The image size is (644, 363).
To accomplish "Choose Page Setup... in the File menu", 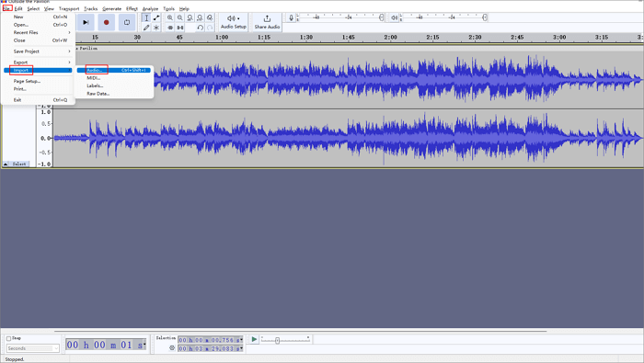I will pos(39,81).
